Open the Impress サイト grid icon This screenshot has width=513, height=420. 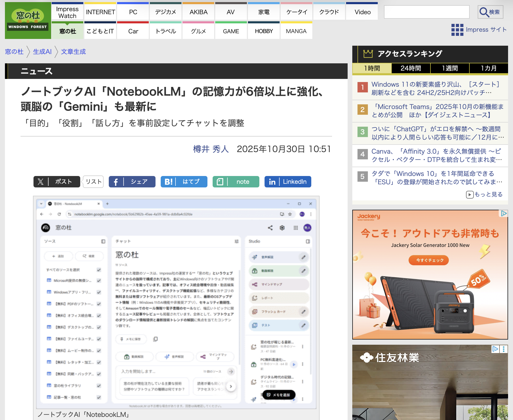pos(457,30)
